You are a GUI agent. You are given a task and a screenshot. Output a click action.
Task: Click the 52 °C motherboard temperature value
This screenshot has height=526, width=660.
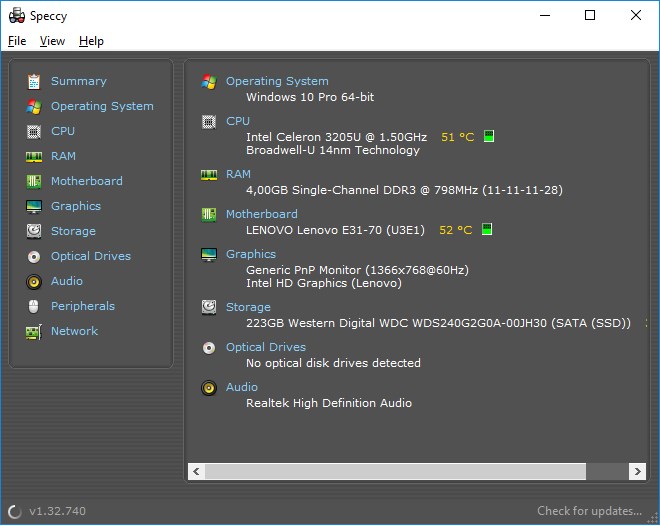point(456,230)
